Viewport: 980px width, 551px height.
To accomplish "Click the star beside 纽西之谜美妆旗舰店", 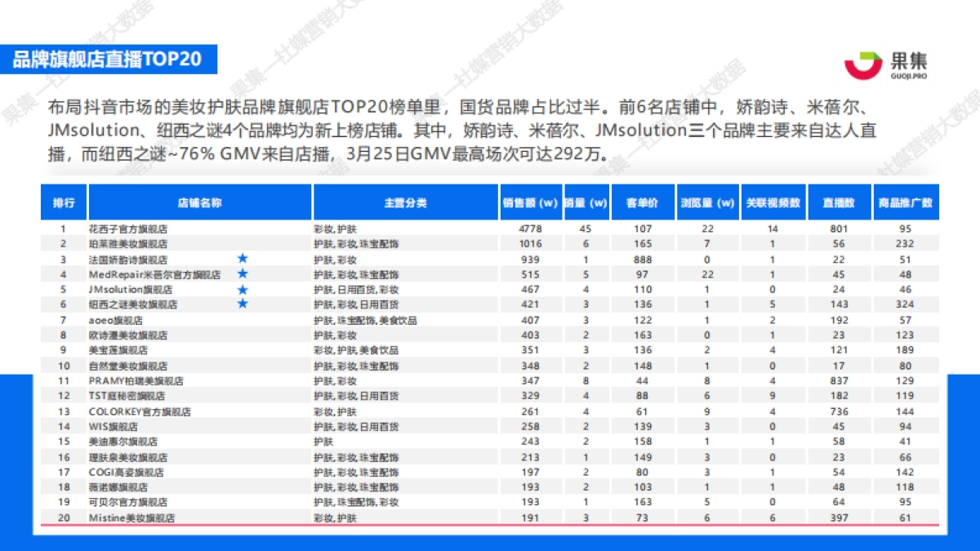I will [x=243, y=304].
